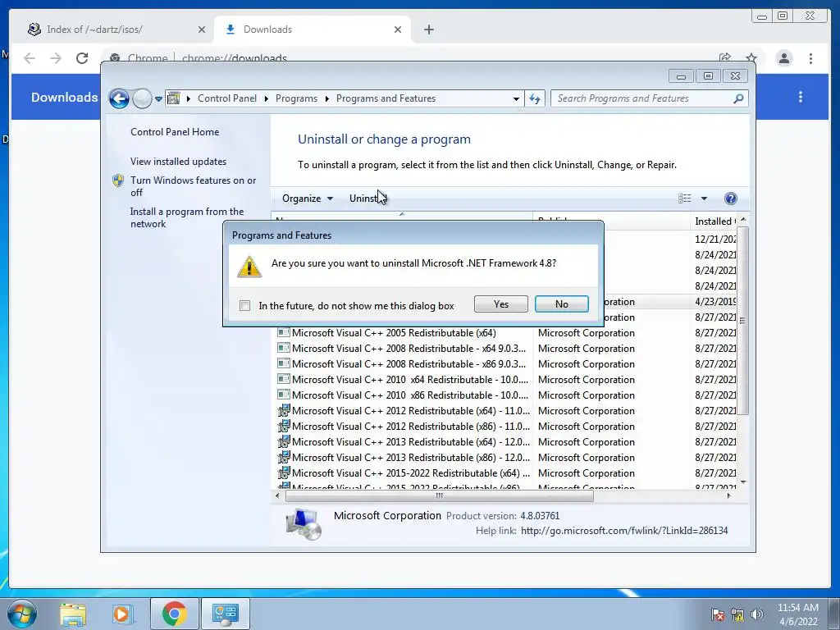This screenshot has height=630, width=840.
Task: Open the Chrome profile icon
Action: pyautogui.click(x=783, y=58)
